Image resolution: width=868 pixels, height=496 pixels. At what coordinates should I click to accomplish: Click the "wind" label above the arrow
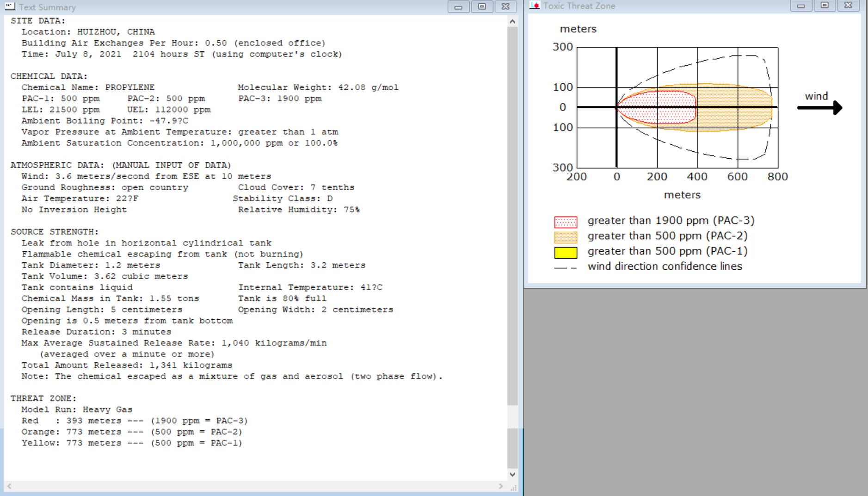click(x=816, y=96)
